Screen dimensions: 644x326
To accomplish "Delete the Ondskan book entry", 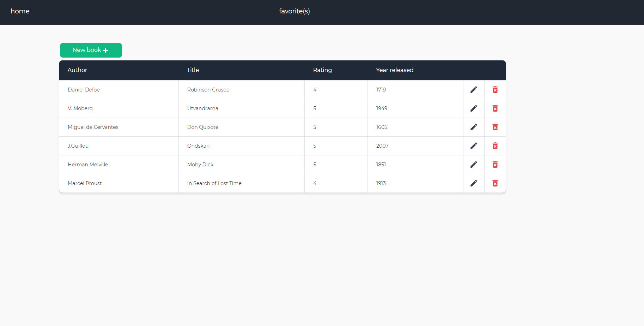I will (x=495, y=146).
